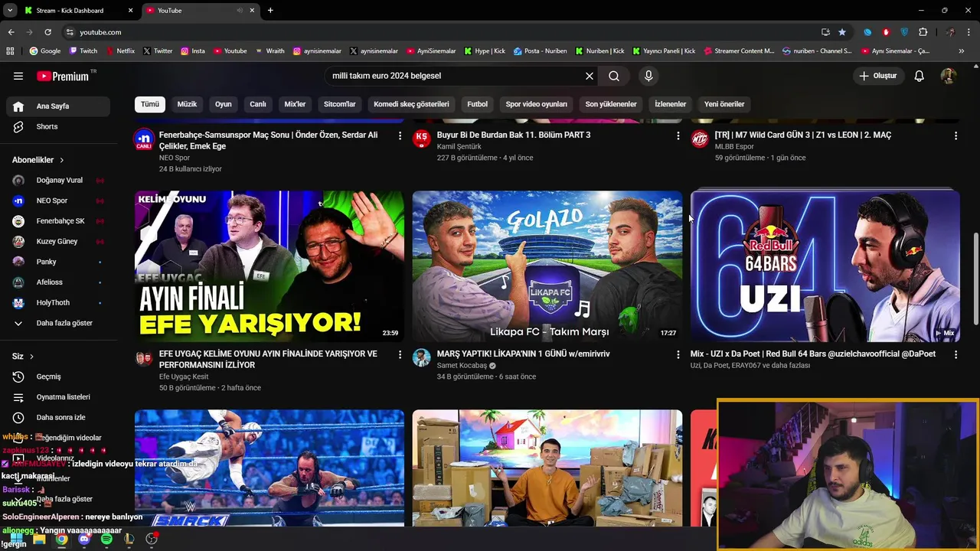Play the Golazo Likapa FC thumbnail
The width and height of the screenshot is (980, 551).
pos(547,266)
